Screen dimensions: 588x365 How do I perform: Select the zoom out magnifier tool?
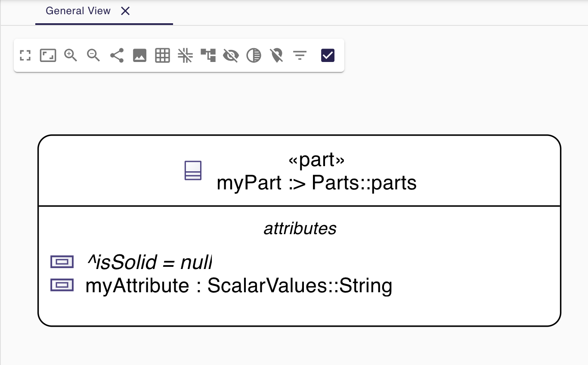(93, 55)
